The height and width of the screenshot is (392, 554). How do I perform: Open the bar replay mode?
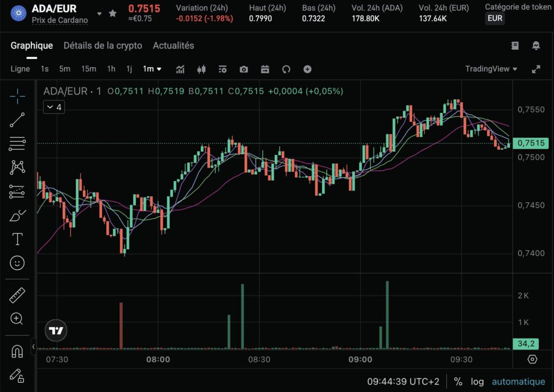click(265, 69)
